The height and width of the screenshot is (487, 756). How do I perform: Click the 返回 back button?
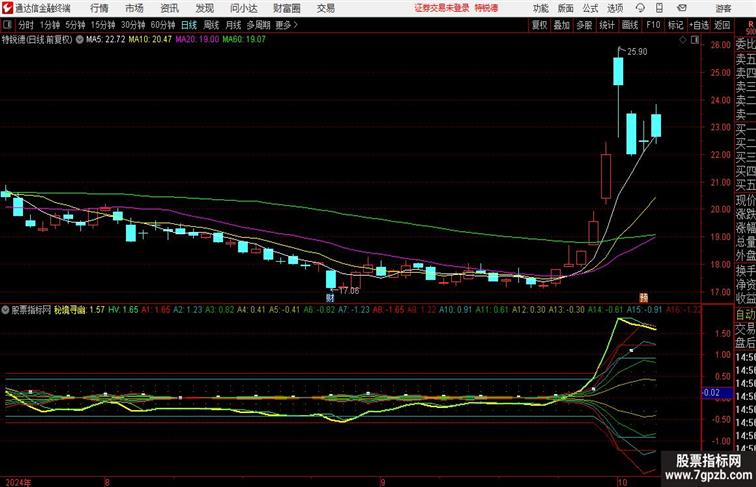[x=722, y=25]
